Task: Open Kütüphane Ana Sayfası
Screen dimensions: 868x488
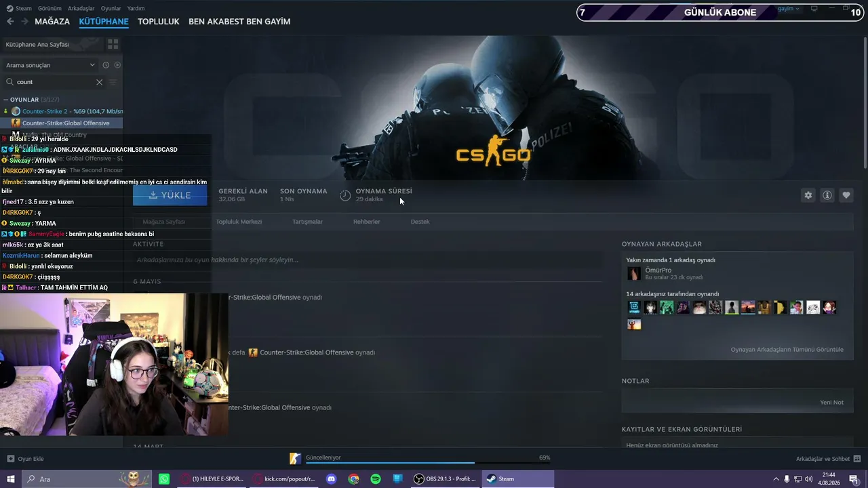Action: (x=37, y=44)
